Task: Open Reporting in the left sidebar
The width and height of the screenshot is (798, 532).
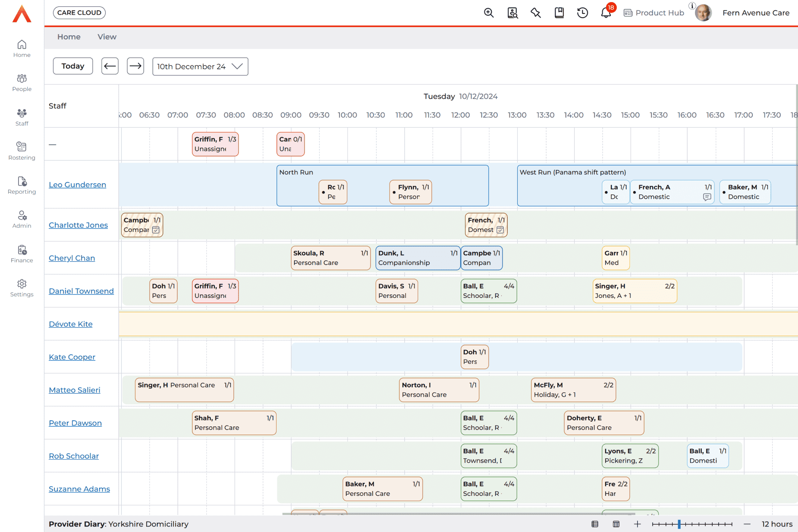Action: 22,185
